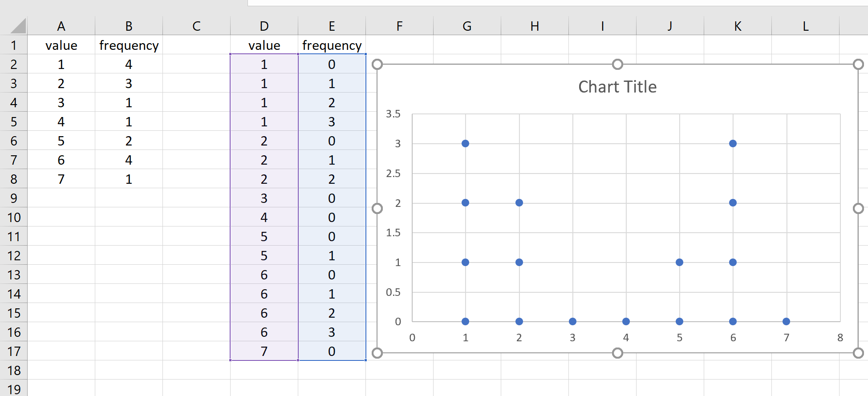Viewport: 868px width, 396px height.
Task: Click the Select All corner triangle
Action: click(18, 26)
